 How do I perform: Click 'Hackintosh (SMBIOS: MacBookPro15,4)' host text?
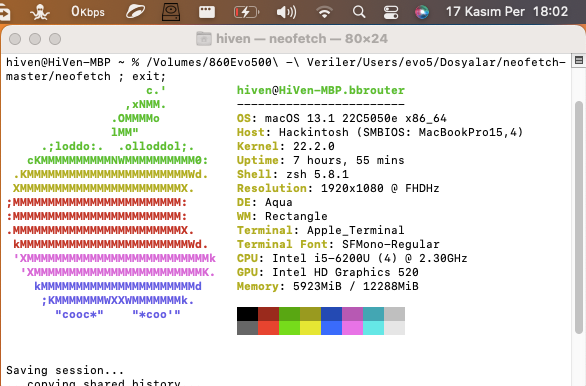point(401,132)
